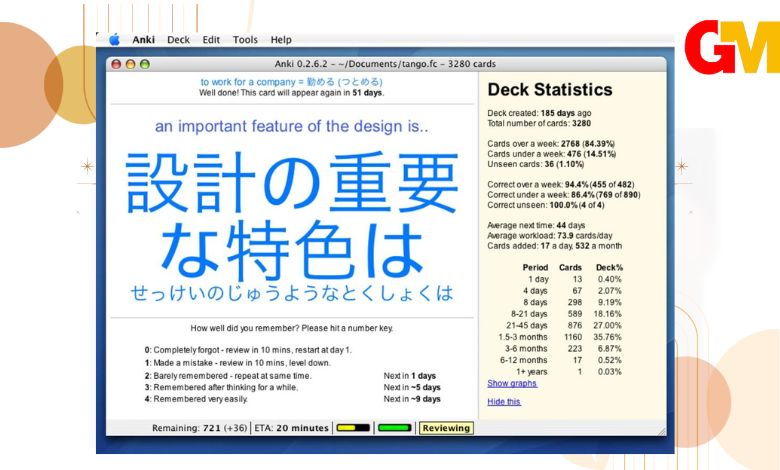Click the Deck Statistics heading
The image size is (780, 470).
(x=550, y=90)
